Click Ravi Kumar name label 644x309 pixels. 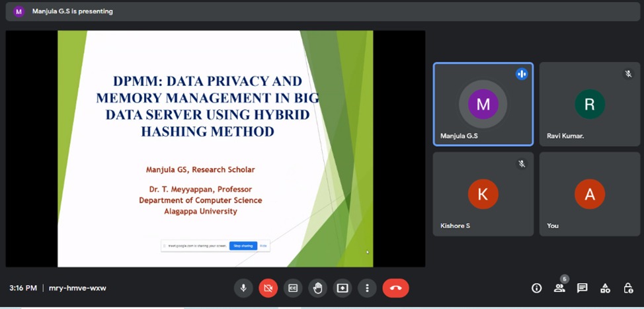565,136
